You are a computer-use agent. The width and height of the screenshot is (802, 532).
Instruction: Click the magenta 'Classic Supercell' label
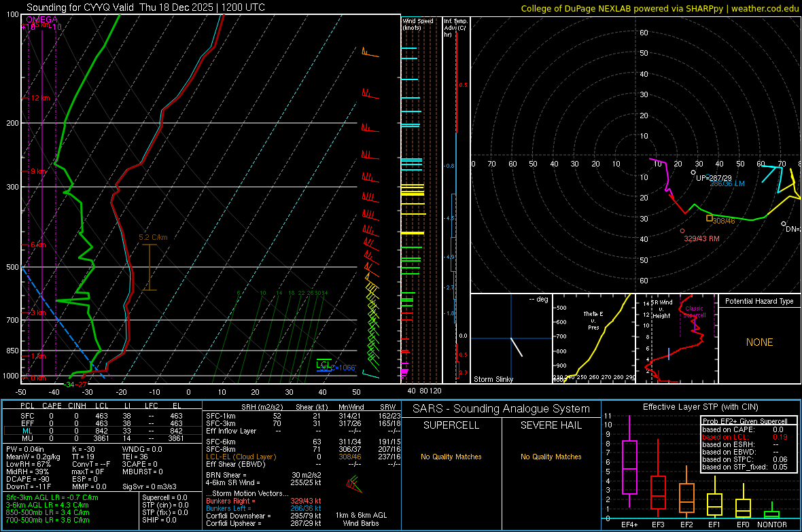point(694,312)
